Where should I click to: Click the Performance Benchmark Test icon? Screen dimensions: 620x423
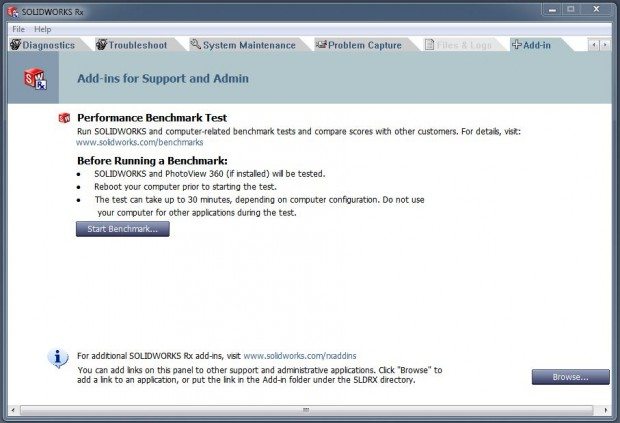click(64, 118)
